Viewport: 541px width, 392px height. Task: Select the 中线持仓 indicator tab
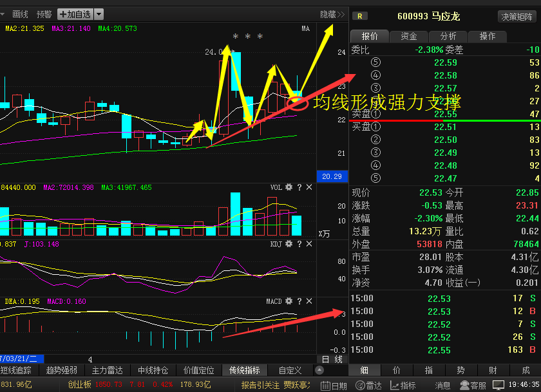153,370
